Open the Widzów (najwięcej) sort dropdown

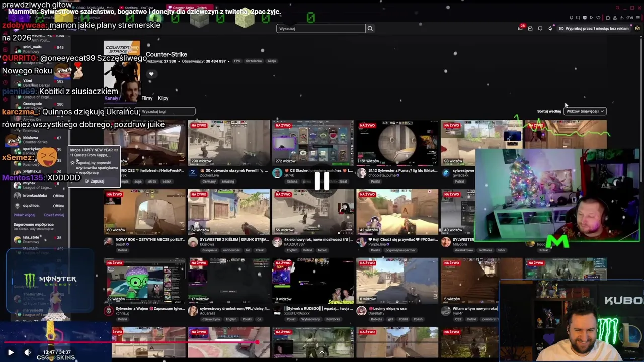(x=585, y=111)
